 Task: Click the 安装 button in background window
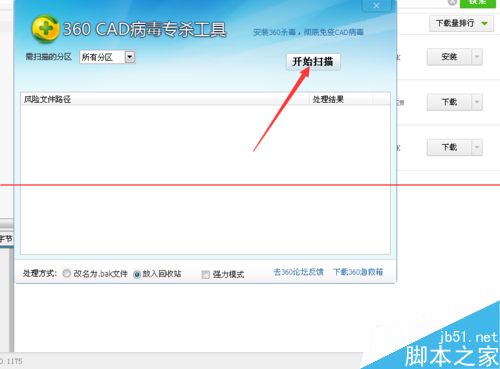tap(449, 57)
